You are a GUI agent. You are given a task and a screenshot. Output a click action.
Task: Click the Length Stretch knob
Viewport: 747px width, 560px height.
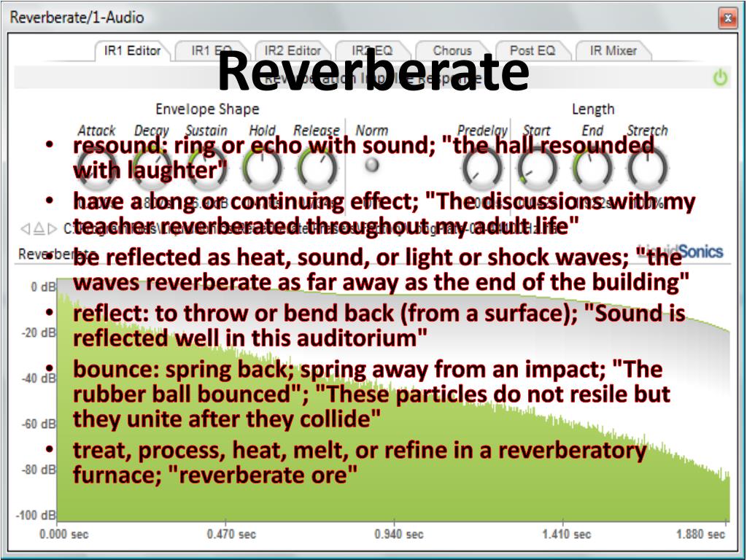tap(648, 168)
